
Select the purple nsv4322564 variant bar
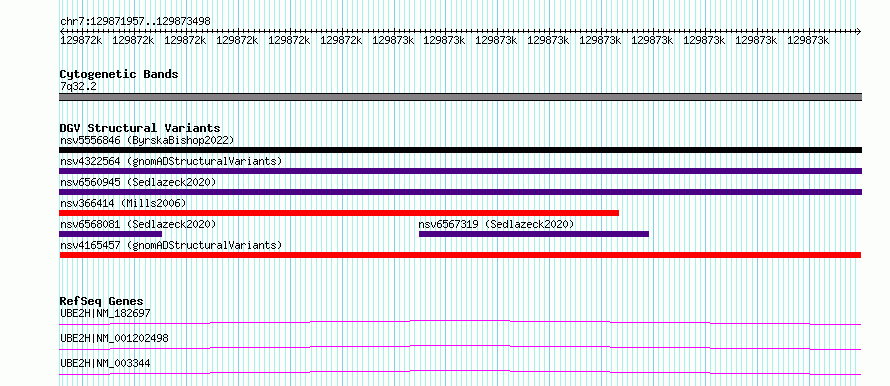[460, 171]
